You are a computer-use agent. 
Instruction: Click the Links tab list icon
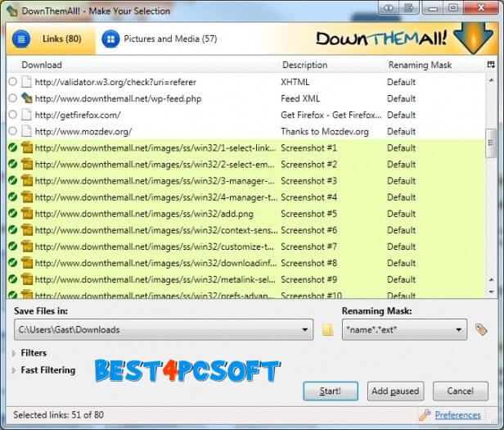click(x=21, y=39)
